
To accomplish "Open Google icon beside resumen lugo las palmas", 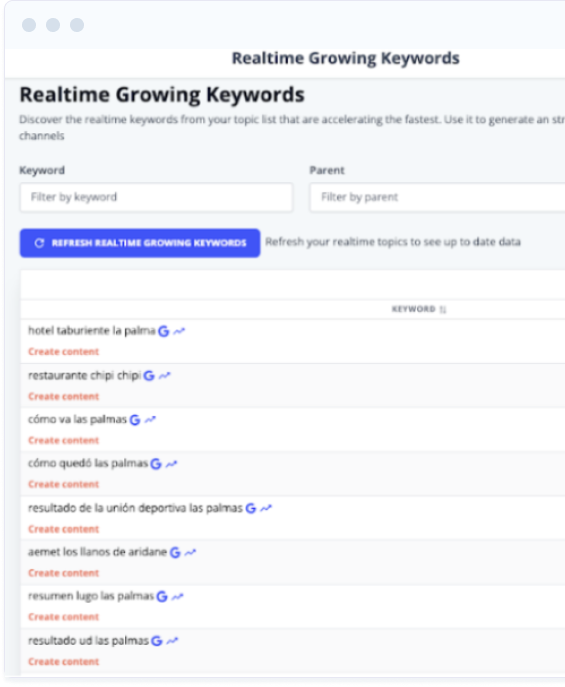I will pyautogui.click(x=162, y=597).
